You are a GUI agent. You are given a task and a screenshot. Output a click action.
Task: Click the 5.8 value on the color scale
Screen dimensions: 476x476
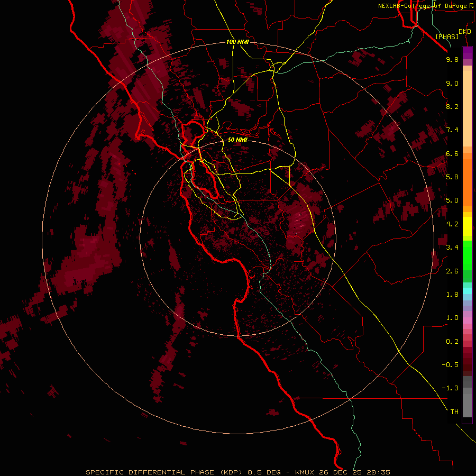point(452,177)
